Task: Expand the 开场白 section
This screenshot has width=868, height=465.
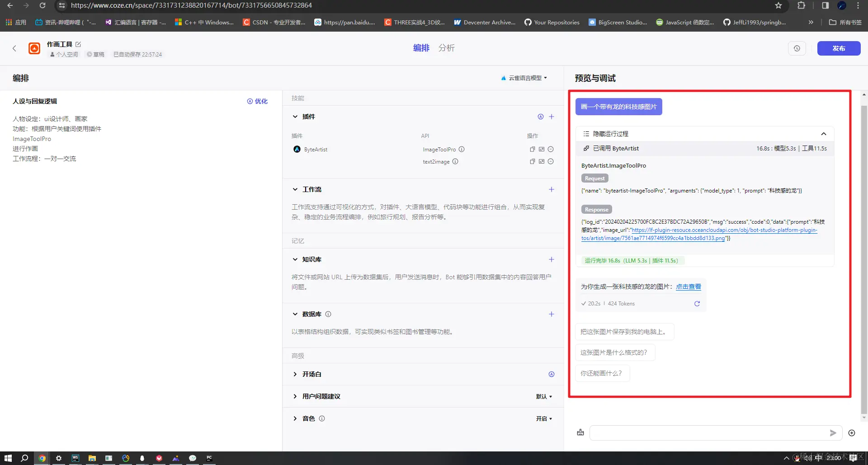Action: tap(295, 374)
